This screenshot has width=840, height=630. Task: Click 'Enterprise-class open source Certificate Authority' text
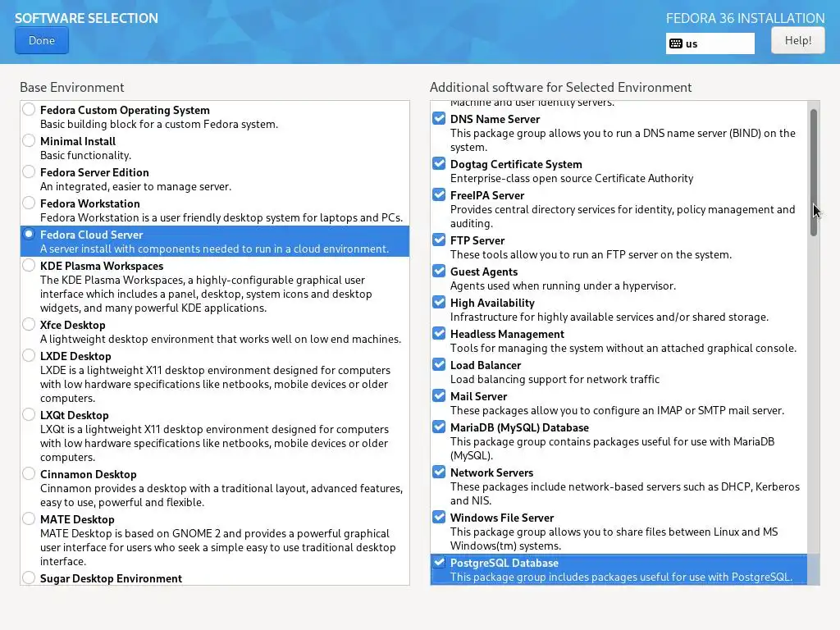point(572,178)
